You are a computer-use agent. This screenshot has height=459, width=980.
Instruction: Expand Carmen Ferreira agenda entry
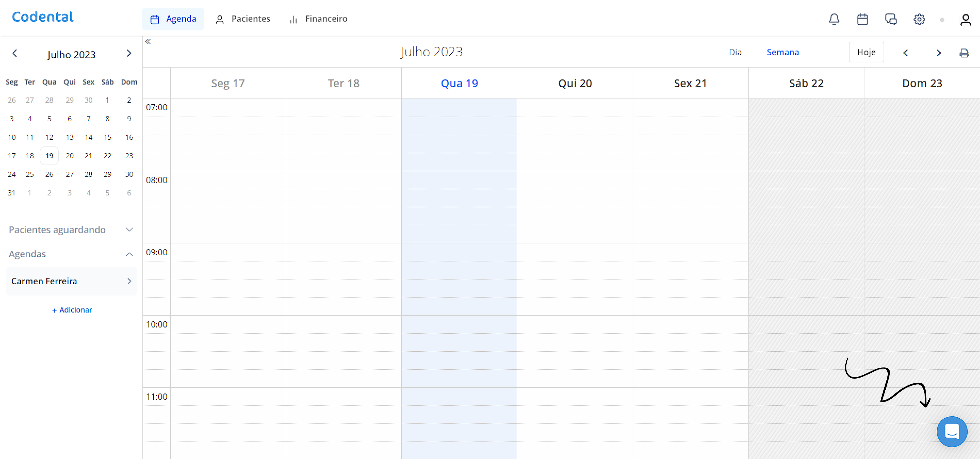tap(129, 281)
